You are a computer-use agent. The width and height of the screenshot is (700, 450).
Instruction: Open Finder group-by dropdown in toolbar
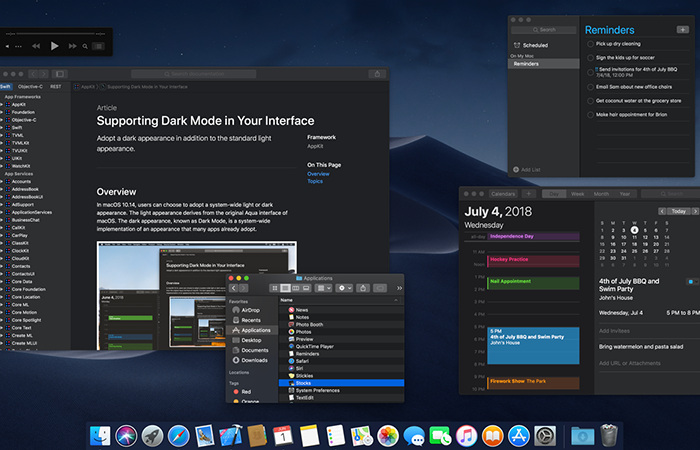pyautogui.click(x=323, y=288)
